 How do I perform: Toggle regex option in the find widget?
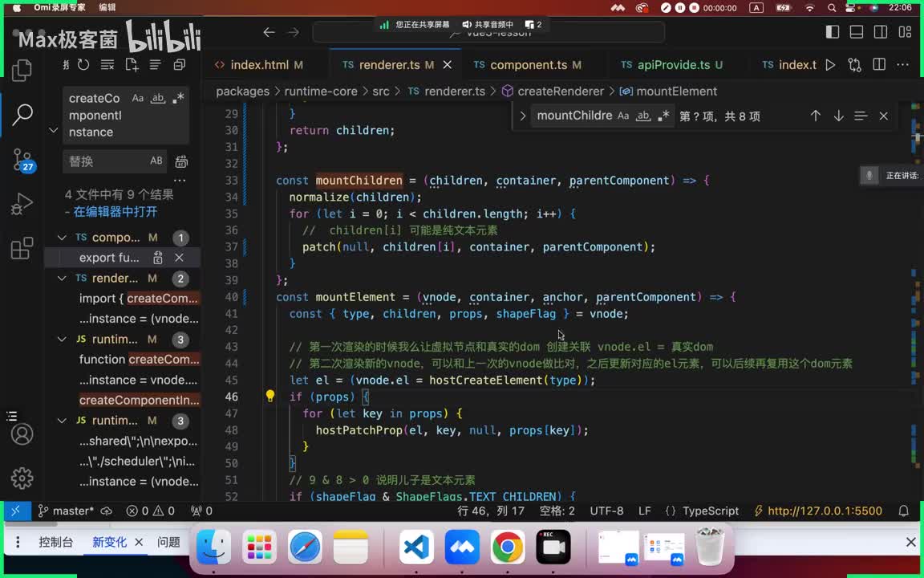663,116
